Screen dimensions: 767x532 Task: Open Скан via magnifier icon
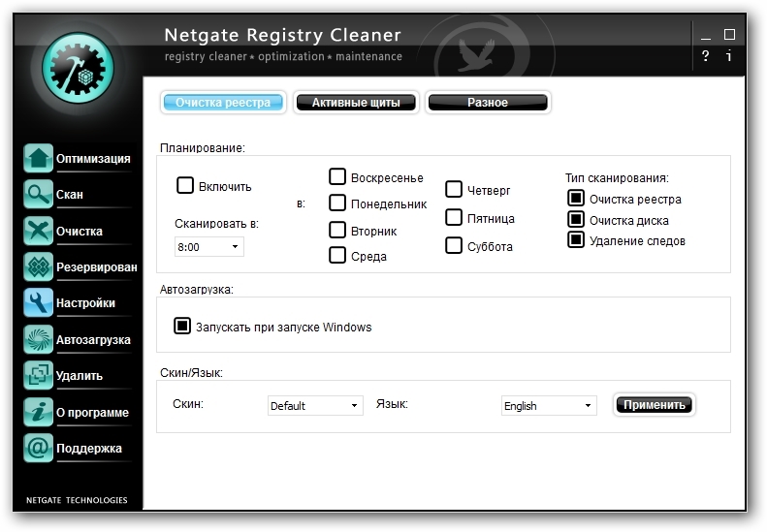click(x=38, y=195)
